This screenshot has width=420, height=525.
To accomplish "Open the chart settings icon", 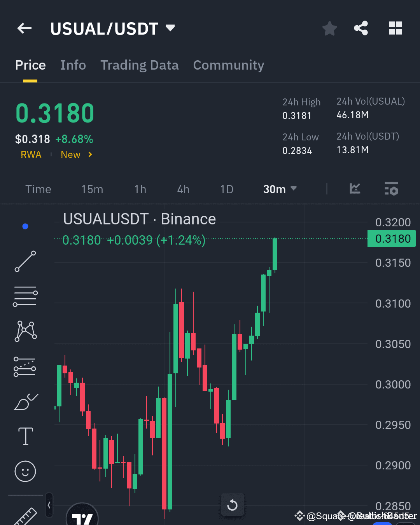I will tap(392, 189).
